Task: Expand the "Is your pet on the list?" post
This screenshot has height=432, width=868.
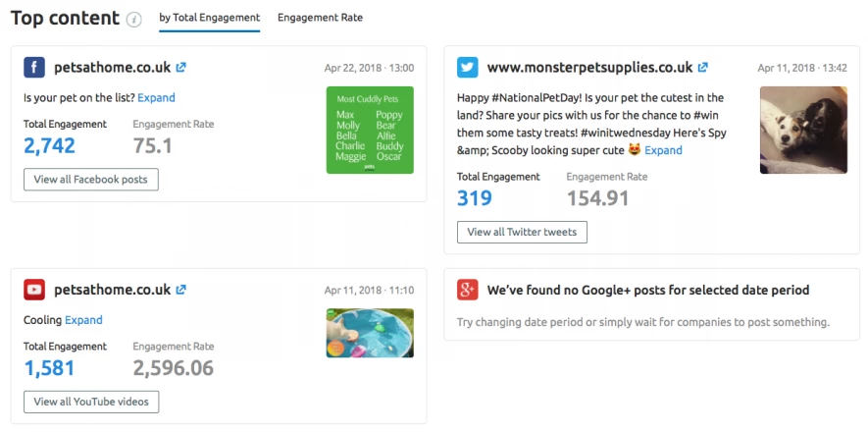Action: coord(156,98)
